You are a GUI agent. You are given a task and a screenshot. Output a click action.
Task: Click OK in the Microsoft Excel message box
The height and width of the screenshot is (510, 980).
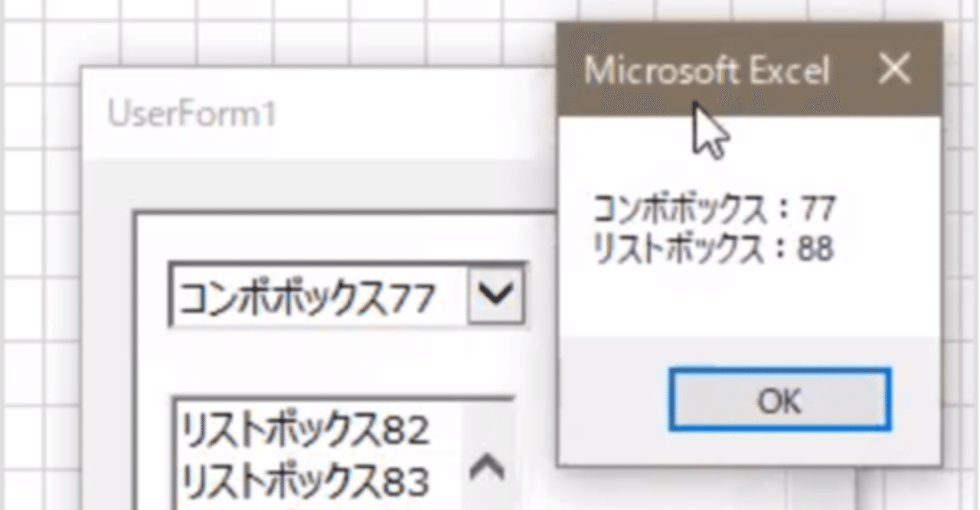click(779, 400)
